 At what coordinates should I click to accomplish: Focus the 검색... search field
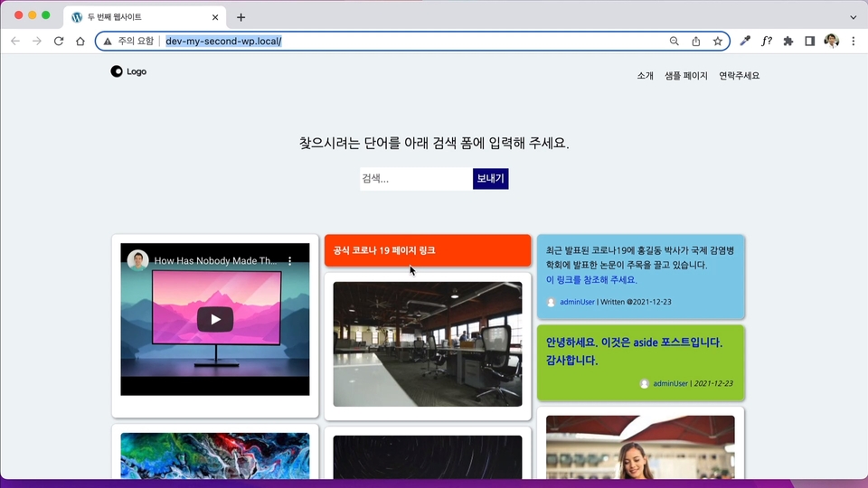pos(416,179)
